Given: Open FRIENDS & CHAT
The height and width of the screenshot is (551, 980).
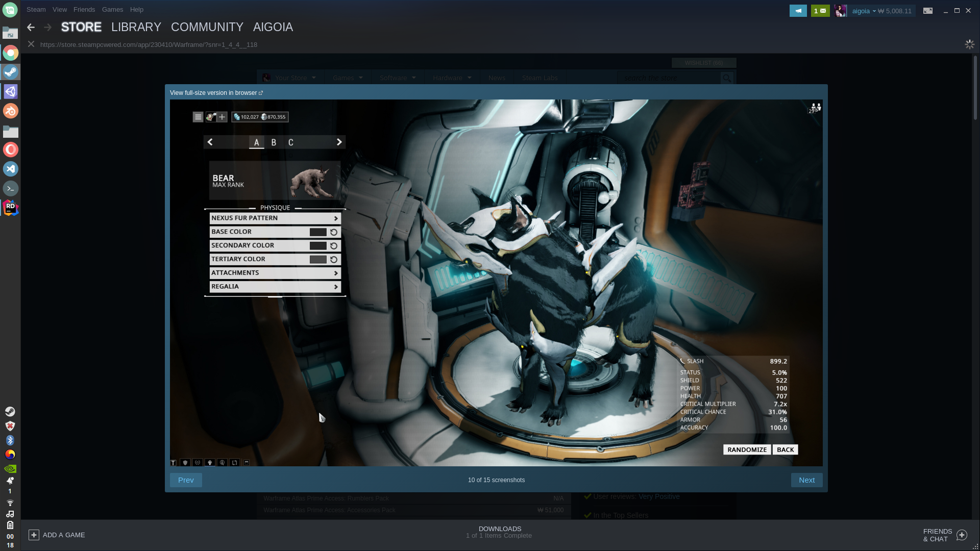Looking at the screenshot, I should pos(938,535).
